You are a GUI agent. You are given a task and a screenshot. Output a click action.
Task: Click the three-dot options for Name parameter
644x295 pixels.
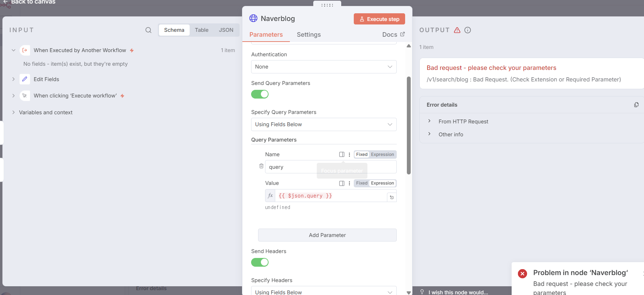click(x=349, y=154)
